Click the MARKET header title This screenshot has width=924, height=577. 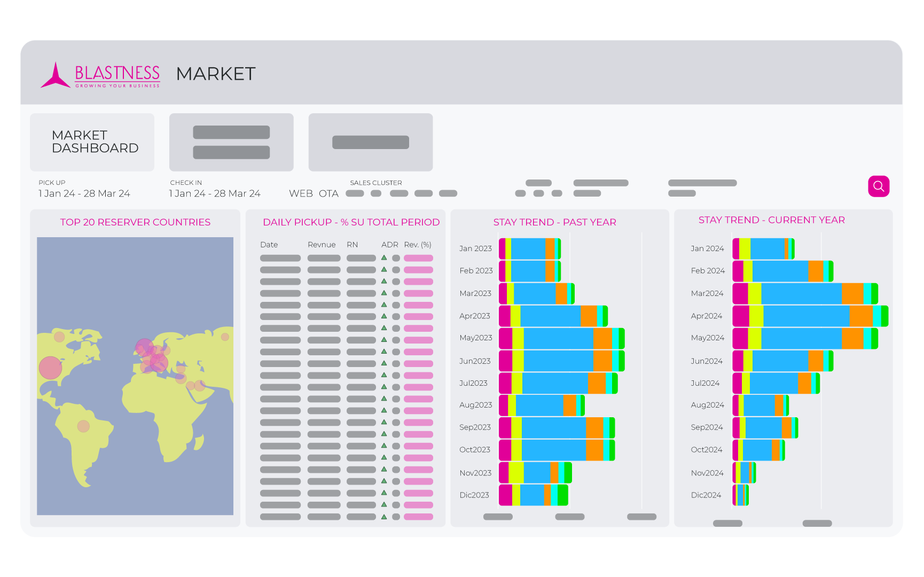[x=216, y=74]
